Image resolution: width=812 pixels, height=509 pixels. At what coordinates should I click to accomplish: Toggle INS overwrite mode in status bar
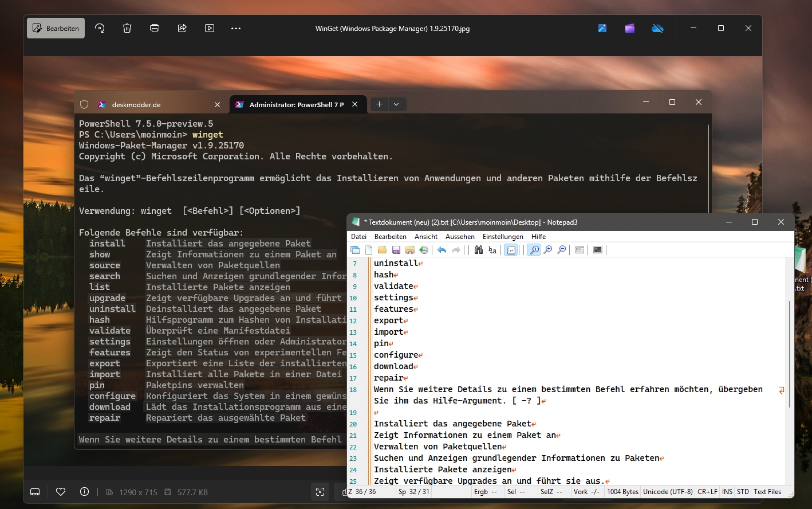727,492
